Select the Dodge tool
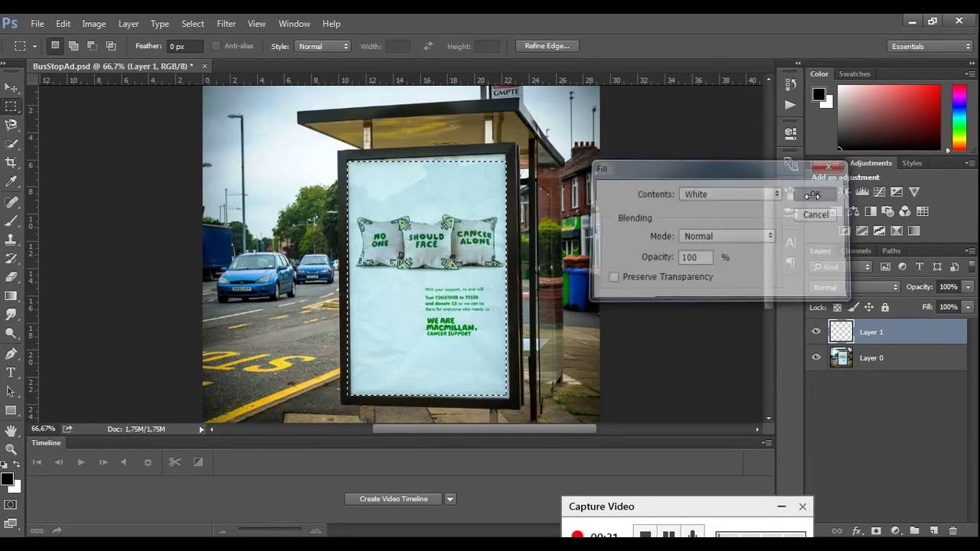The height and width of the screenshot is (551, 980). pyautogui.click(x=11, y=333)
